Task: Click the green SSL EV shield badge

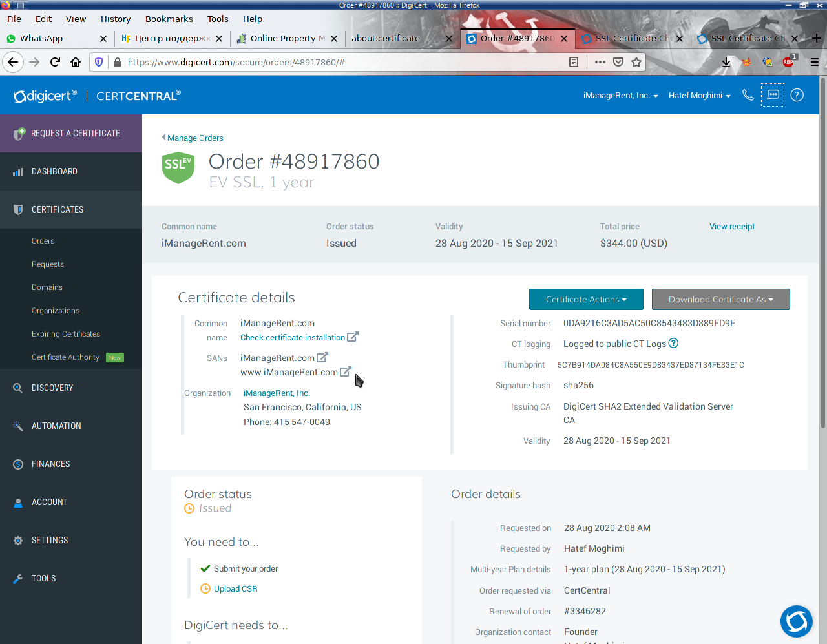Action: click(x=178, y=168)
